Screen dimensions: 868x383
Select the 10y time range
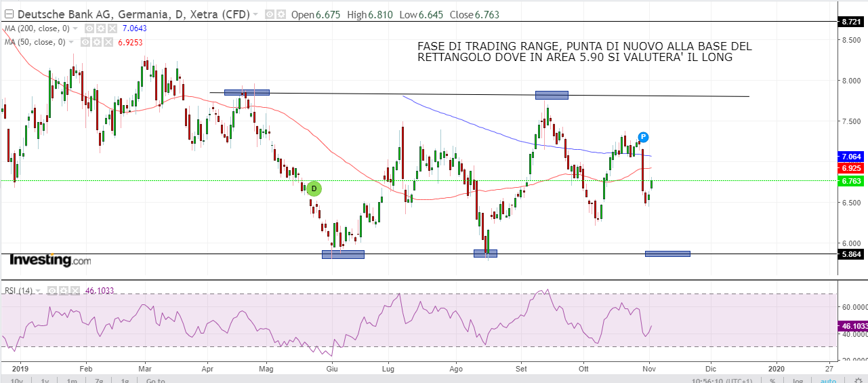17,380
